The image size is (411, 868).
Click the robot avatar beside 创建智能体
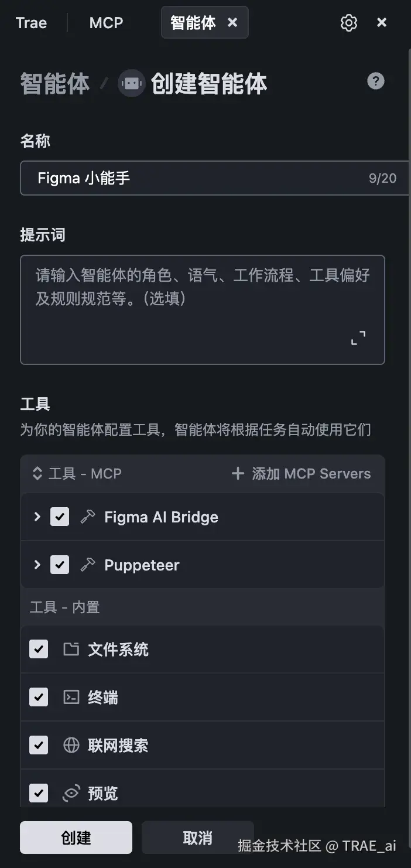click(x=131, y=83)
